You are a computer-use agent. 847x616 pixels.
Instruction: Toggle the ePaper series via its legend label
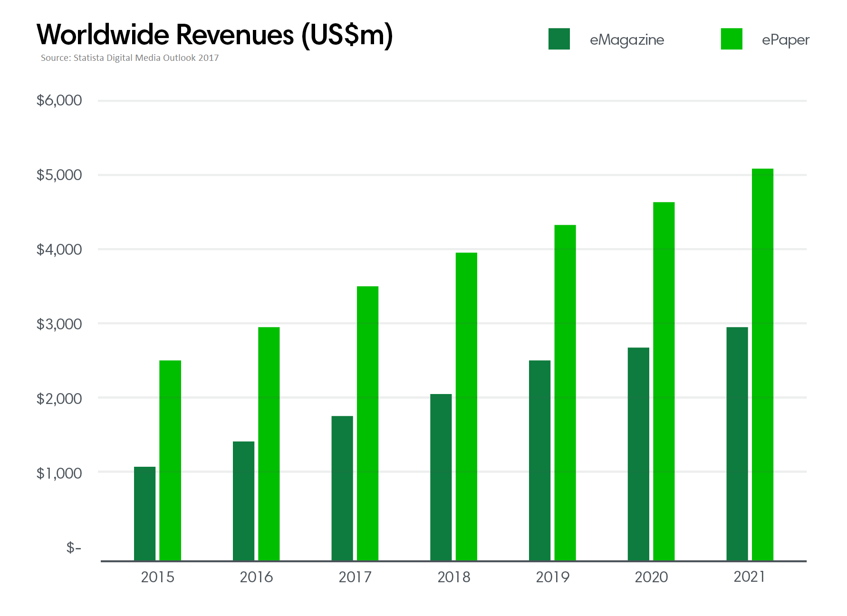click(x=786, y=40)
